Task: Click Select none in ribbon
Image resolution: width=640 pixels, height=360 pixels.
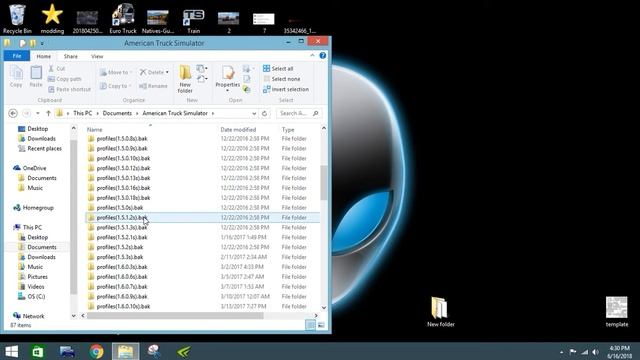Action: (282, 79)
